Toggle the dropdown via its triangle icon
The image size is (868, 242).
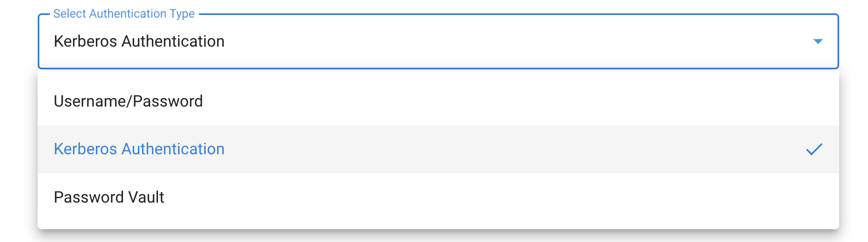click(818, 42)
